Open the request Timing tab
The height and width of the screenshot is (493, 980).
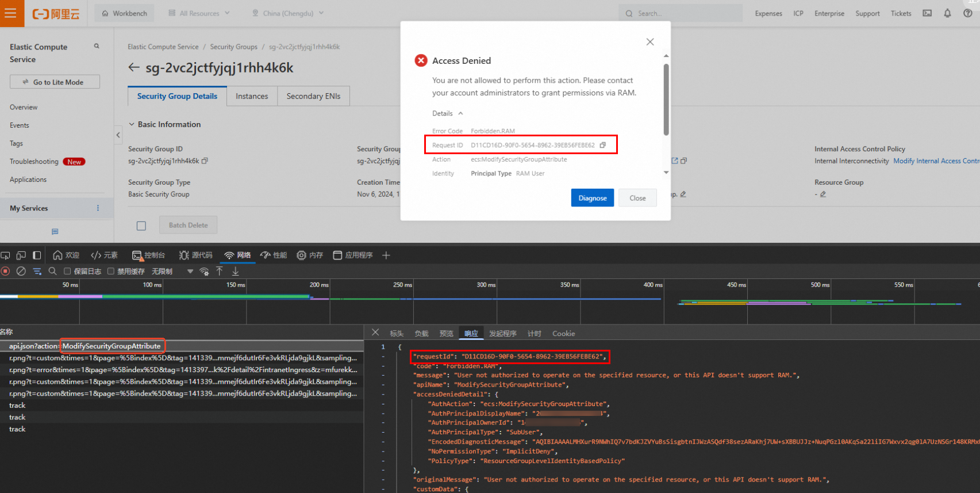coord(535,334)
